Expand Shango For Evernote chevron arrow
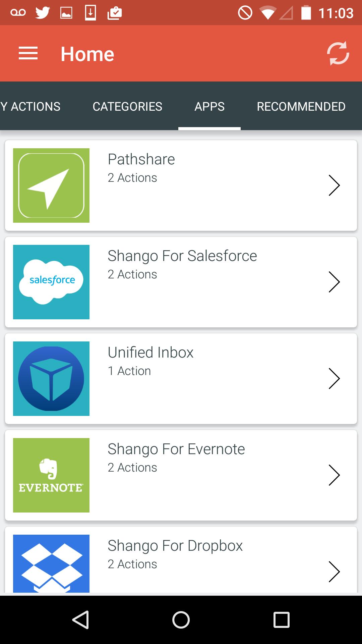The height and width of the screenshot is (644, 362). point(334,475)
